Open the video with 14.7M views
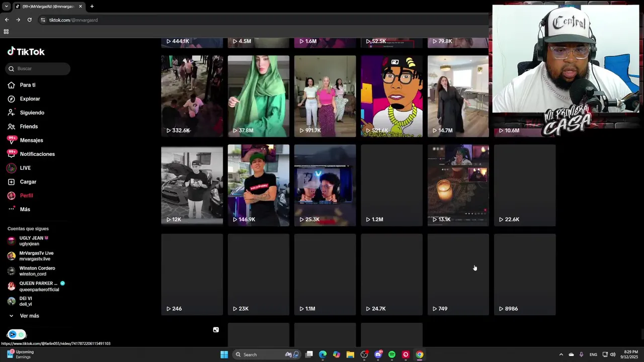 [x=458, y=96]
